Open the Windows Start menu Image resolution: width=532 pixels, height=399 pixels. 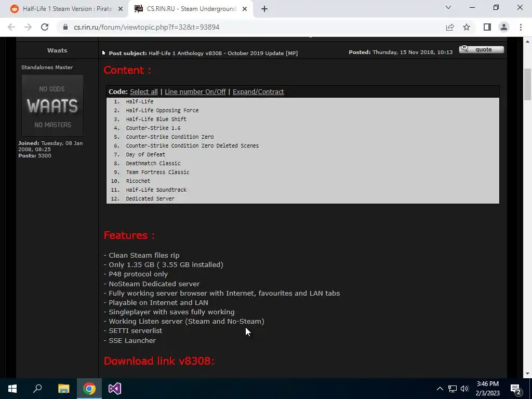[x=12, y=389]
